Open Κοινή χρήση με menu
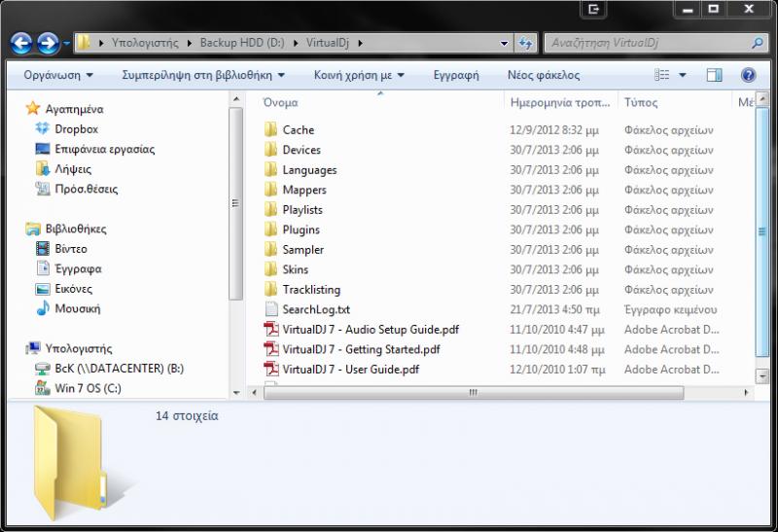 click(x=359, y=75)
